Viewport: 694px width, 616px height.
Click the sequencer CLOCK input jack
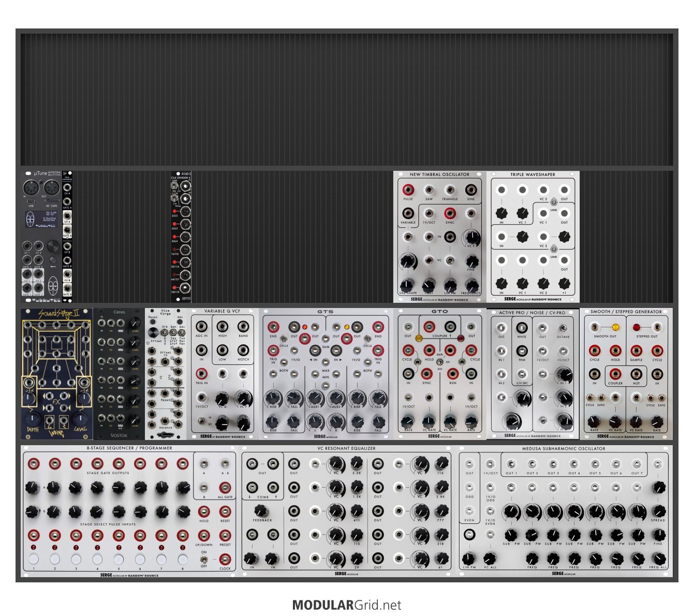225,559
